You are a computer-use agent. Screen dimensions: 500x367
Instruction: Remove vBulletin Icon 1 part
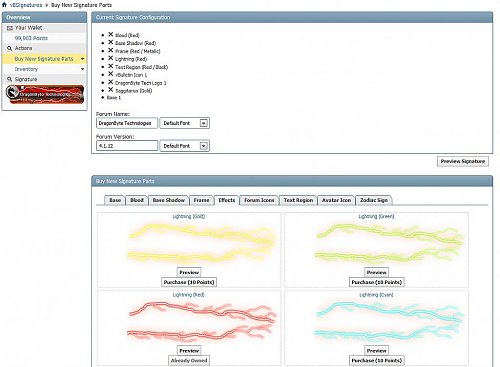click(x=111, y=74)
